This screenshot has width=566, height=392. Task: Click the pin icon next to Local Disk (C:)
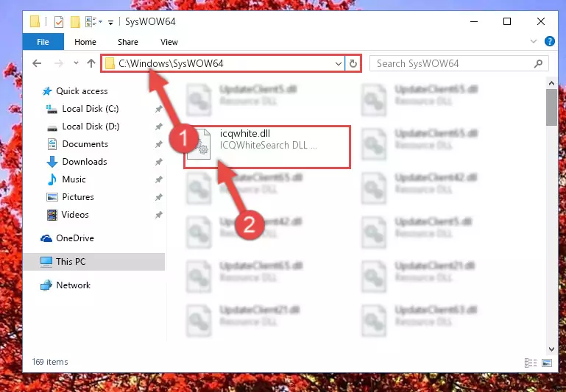coord(158,109)
